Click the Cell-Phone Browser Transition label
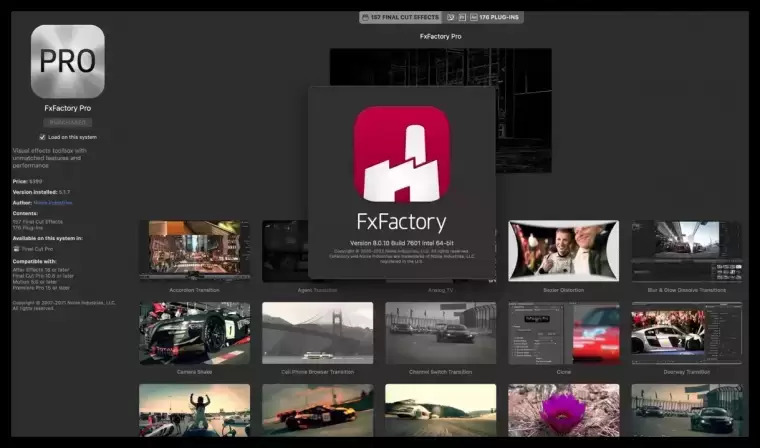760x448 pixels. tap(317, 372)
